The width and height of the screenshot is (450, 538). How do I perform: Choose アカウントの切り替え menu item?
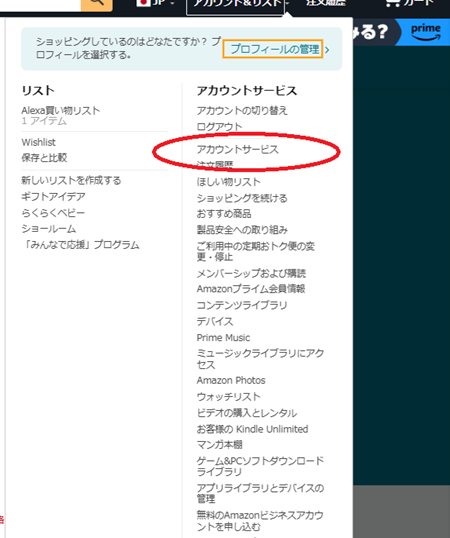pos(242,110)
